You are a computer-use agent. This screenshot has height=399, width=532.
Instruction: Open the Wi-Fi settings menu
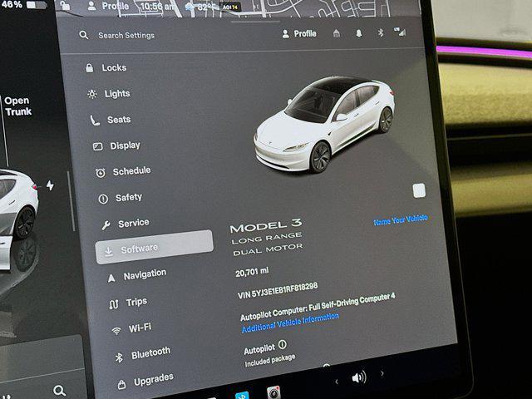click(x=131, y=328)
